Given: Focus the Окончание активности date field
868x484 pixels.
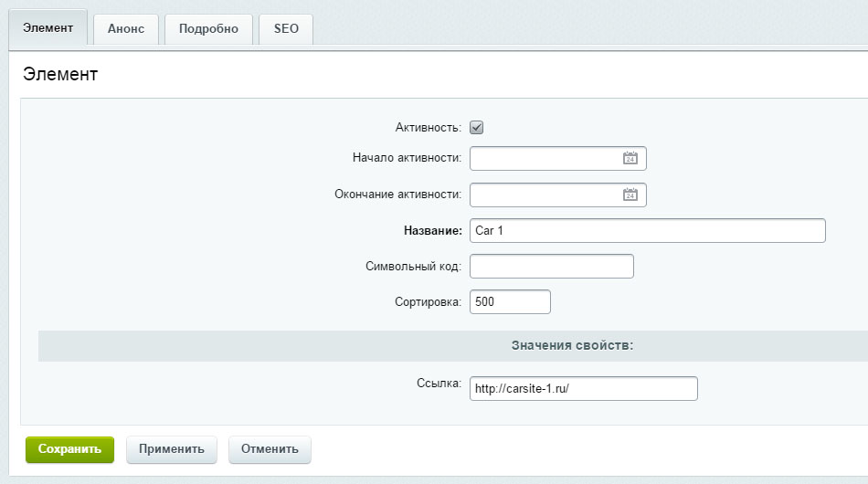Looking at the screenshot, I should click(545, 195).
